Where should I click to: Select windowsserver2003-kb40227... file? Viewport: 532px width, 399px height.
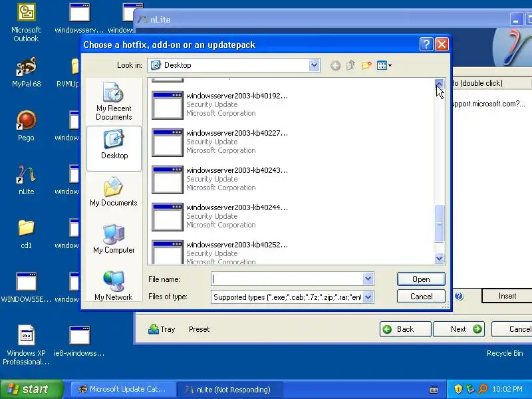pos(220,142)
